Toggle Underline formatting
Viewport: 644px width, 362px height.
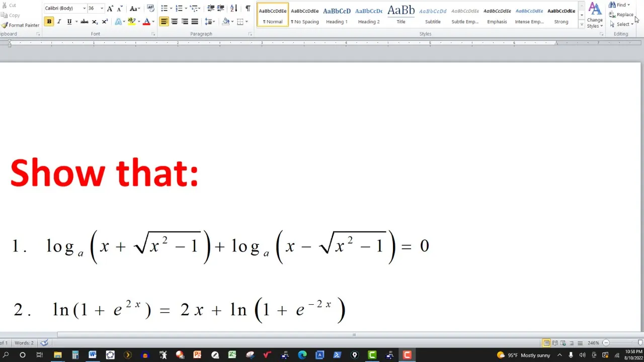point(69,22)
